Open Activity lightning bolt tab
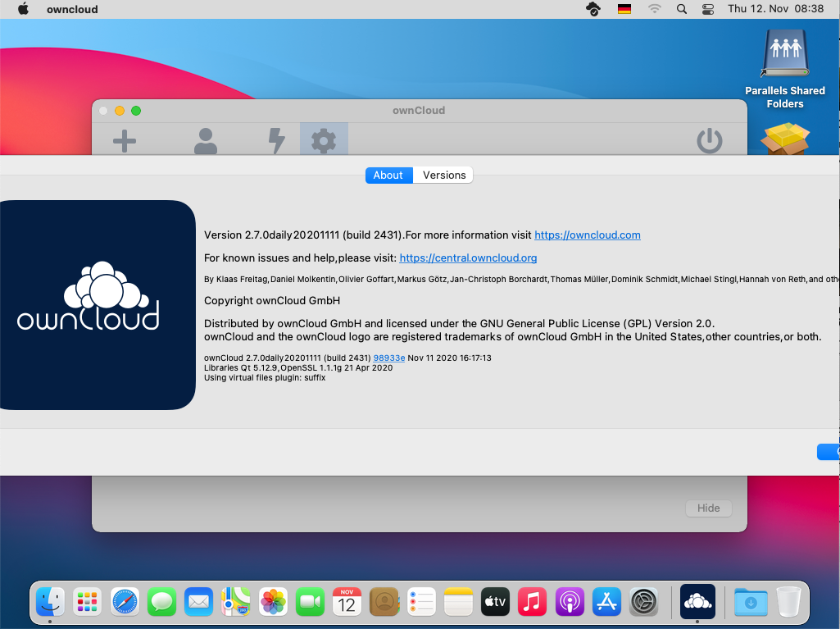The width and height of the screenshot is (840, 629). click(x=276, y=141)
